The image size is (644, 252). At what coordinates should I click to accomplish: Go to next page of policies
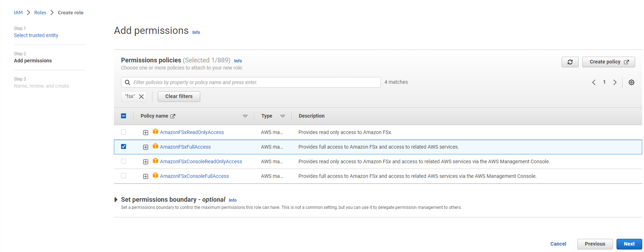pos(615,82)
